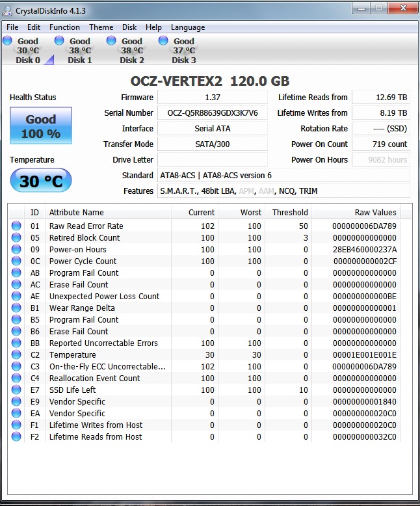Click the Lifetime Writes value 8.19 TB
420x506 pixels.
coord(381,113)
